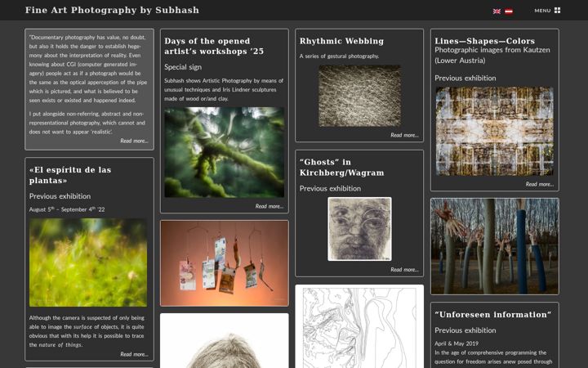588x368 pixels.
Task: Select the text 'April & May 2019'
Action: [457, 343]
